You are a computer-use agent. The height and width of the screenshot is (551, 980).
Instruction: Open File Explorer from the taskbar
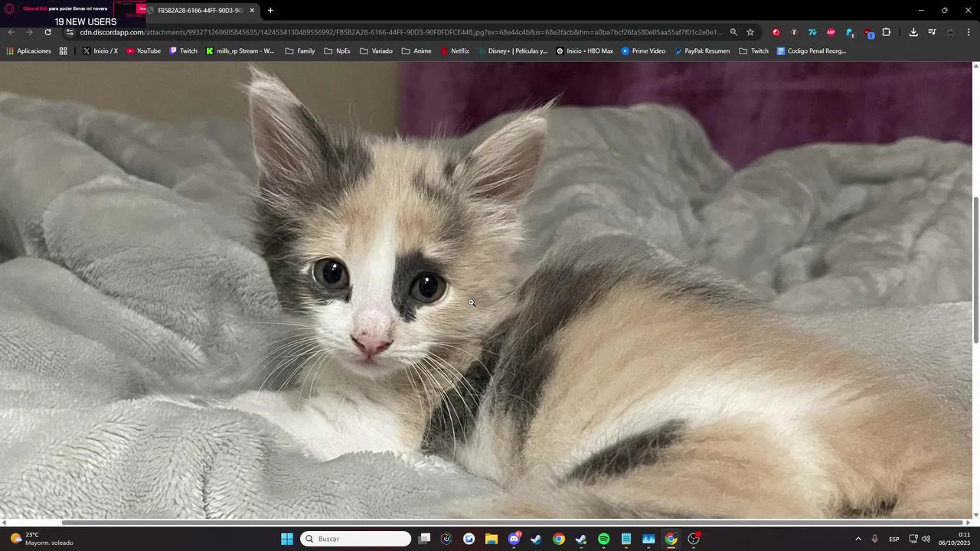coord(492,539)
